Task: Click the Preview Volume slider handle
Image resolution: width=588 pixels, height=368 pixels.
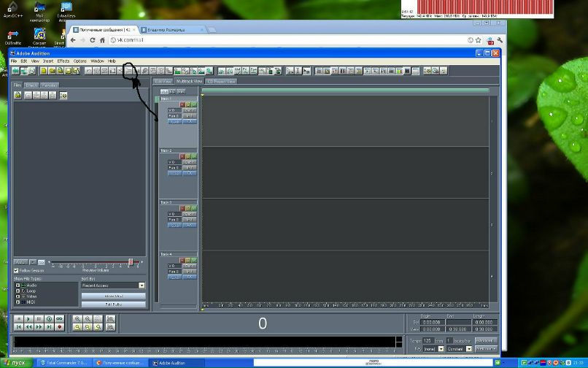Action: 131,262
